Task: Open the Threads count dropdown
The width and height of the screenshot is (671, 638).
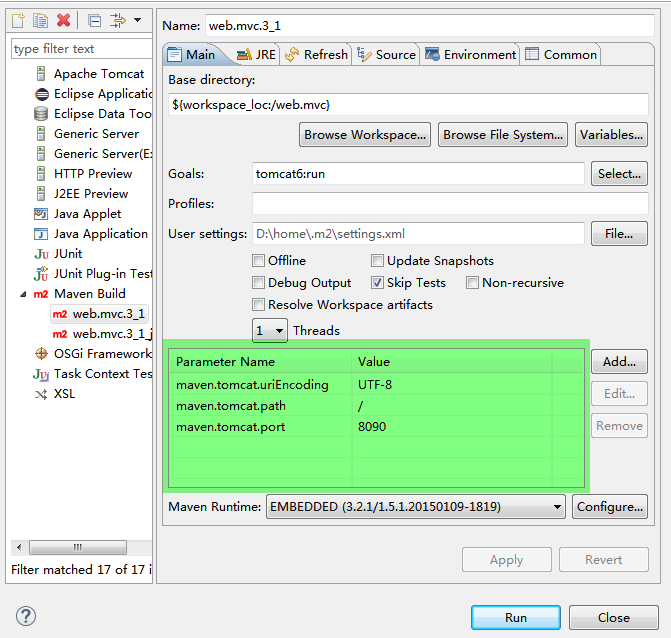Action: click(270, 330)
